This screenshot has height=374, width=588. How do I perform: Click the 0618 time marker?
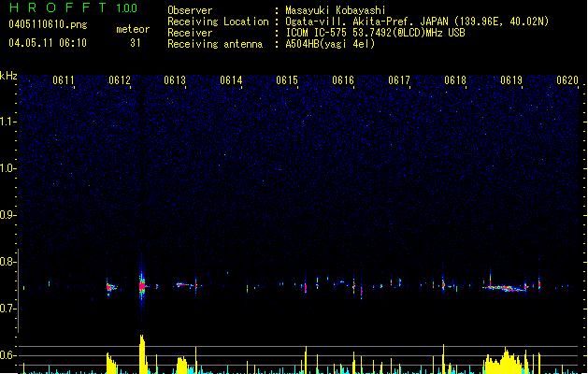(x=455, y=80)
